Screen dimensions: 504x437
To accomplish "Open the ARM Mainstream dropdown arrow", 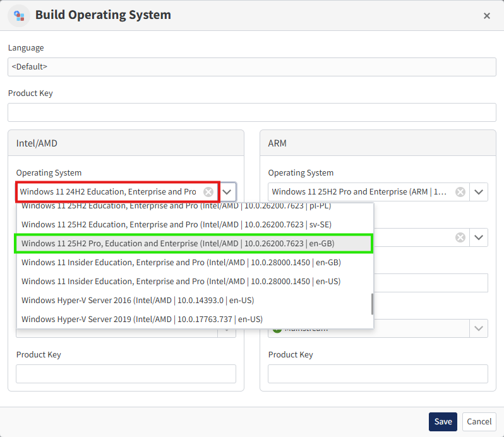I will pyautogui.click(x=479, y=328).
